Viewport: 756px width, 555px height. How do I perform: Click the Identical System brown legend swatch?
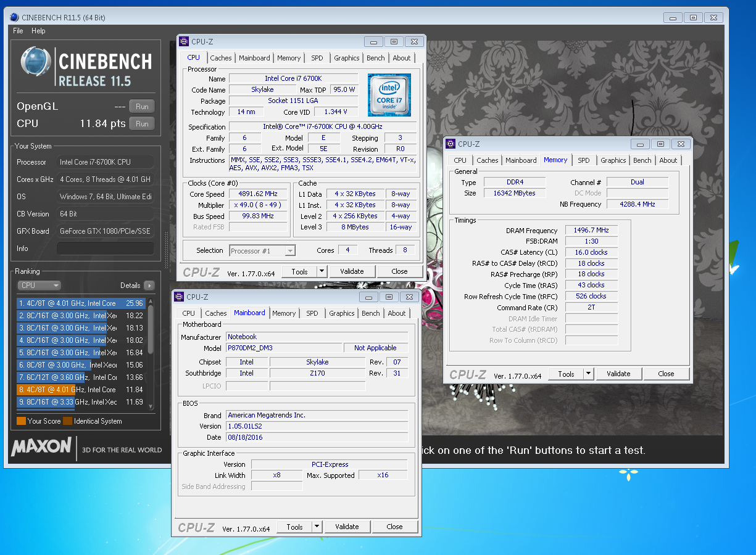tap(67, 421)
